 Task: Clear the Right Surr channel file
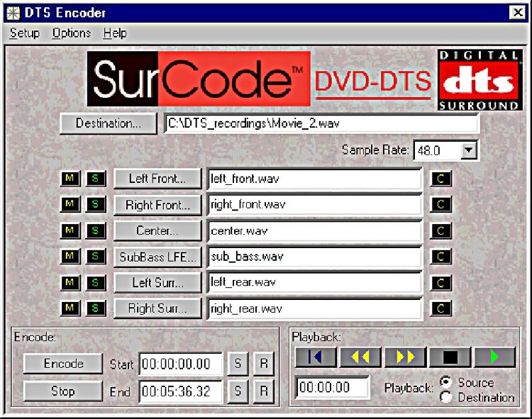[x=440, y=308]
